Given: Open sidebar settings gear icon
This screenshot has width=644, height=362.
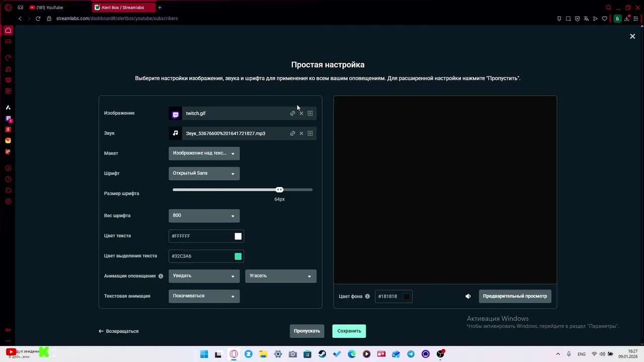Looking at the screenshot, I should tap(8, 202).
